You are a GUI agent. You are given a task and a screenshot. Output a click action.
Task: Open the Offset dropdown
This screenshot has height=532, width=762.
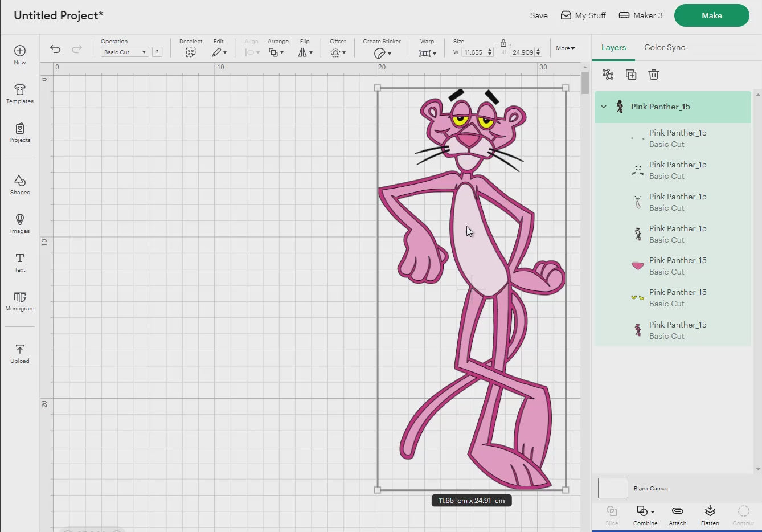pyautogui.click(x=338, y=52)
